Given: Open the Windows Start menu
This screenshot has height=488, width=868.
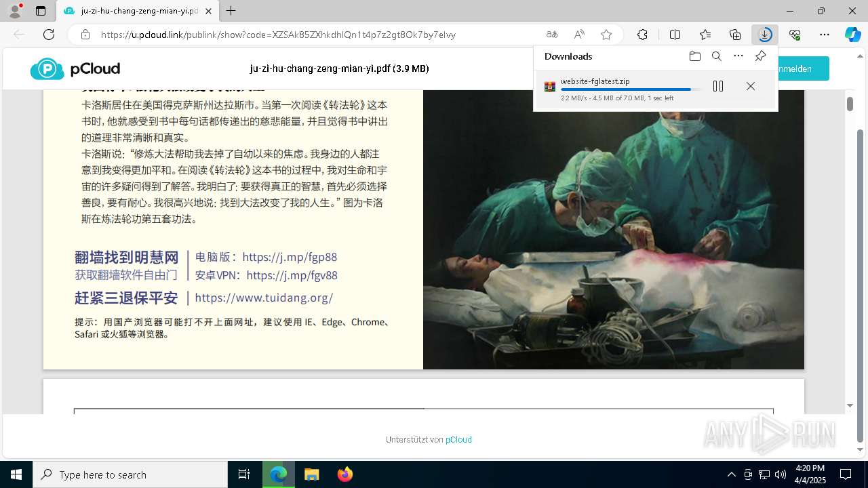Looking at the screenshot, I should point(16,474).
